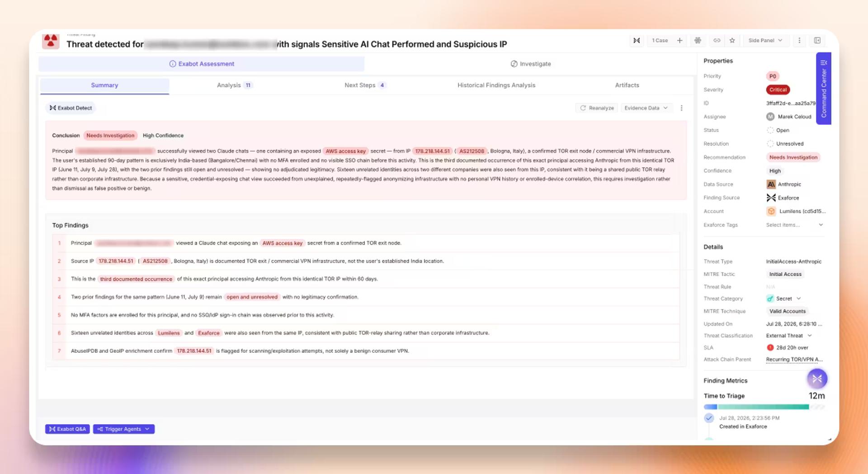The image size is (868, 474).
Task: Click the Lumilens account icon
Action: 771,211
